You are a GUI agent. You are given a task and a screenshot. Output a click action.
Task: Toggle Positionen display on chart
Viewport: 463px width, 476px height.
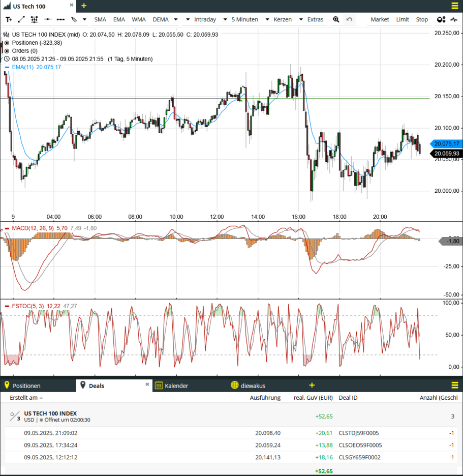pyautogui.click(x=7, y=43)
